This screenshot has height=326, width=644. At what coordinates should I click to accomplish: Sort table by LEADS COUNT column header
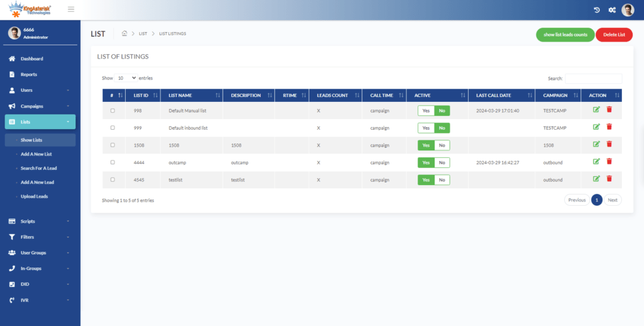pos(336,96)
